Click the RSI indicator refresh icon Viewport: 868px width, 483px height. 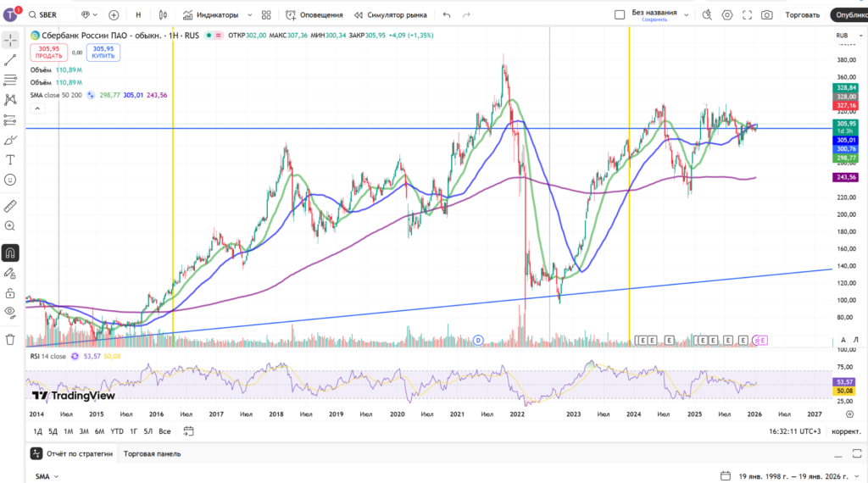tap(75, 356)
